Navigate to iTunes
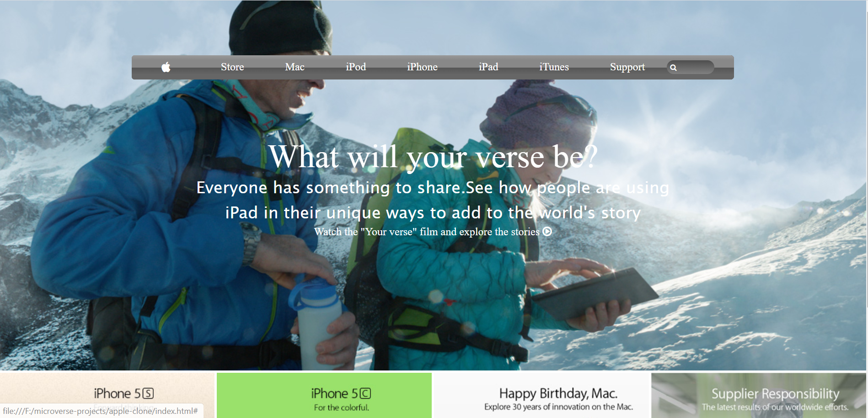This screenshot has height=418, width=868. click(x=554, y=67)
